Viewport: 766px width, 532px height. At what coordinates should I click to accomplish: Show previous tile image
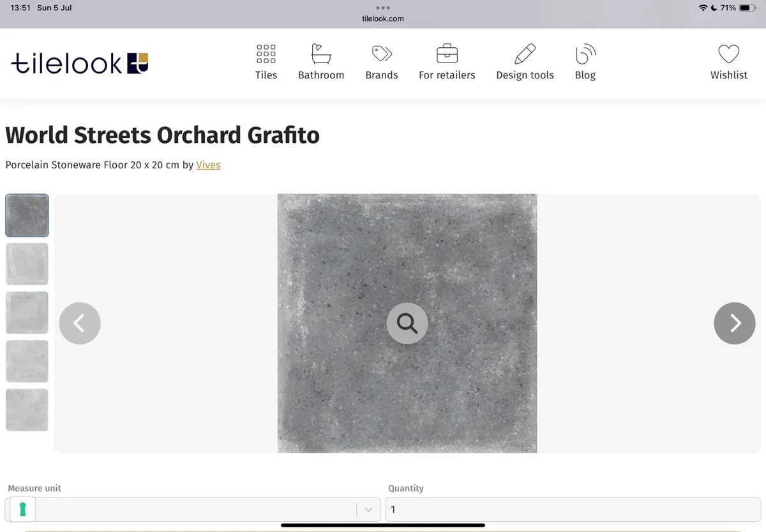coord(80,323)
